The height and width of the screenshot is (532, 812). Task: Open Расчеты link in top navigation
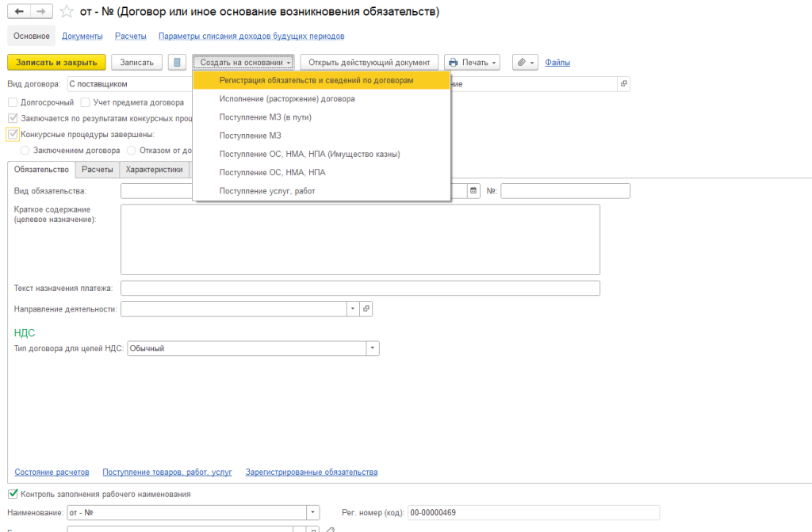pos(131,36)
